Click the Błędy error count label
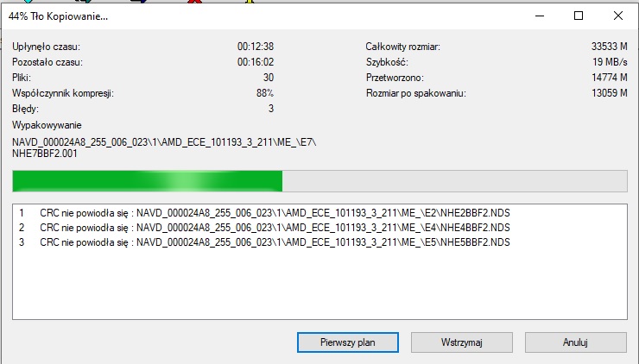639x364 pixels. [x=25, y=109]
